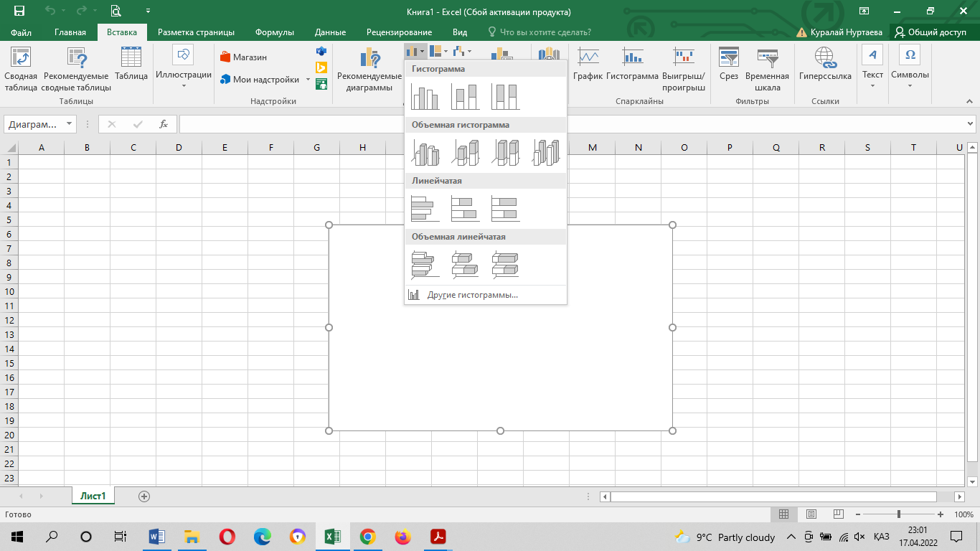The height and width of the screenshot is (551, 980).
Task: Go to the Данные tab
Action: click(x=330, y=32)
